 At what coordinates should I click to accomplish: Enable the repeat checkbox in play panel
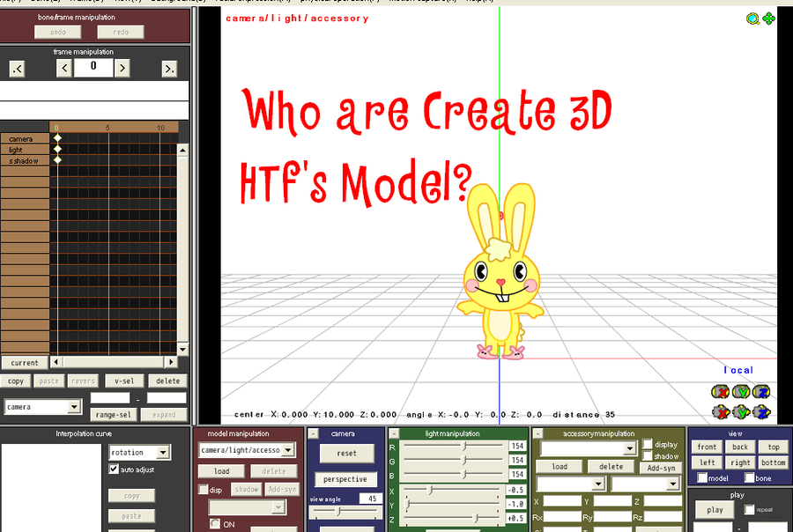pos(750,509)
